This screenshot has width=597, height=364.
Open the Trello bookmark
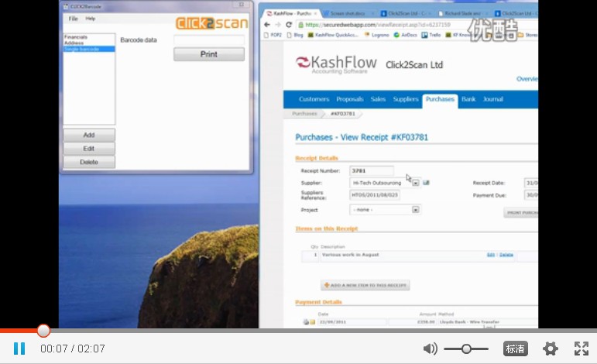pyautogui.click(x=431, y=35)
